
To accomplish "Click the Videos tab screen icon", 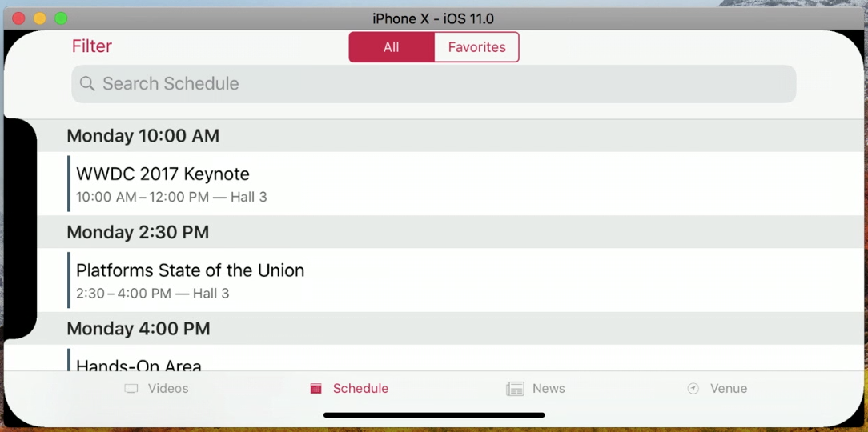I will click(x=131, y=389).
